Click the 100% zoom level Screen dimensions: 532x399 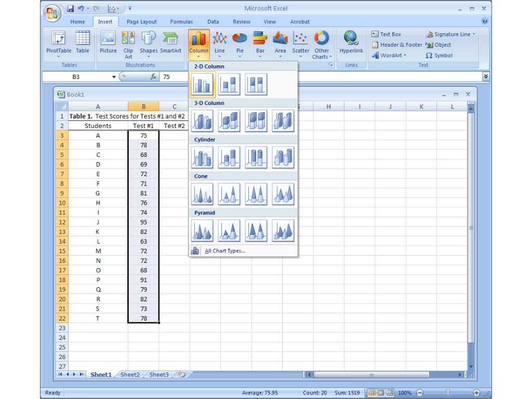[x=405, y=393]
